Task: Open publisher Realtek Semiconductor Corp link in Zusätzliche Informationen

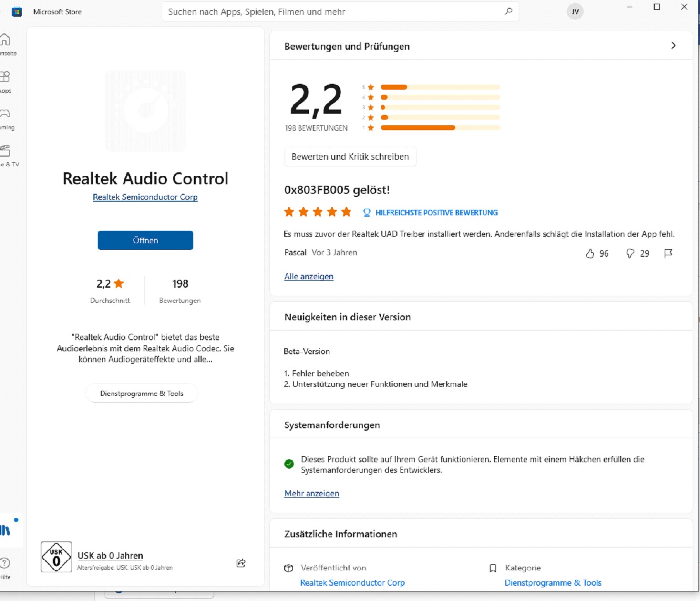Action: click(352, 583)
